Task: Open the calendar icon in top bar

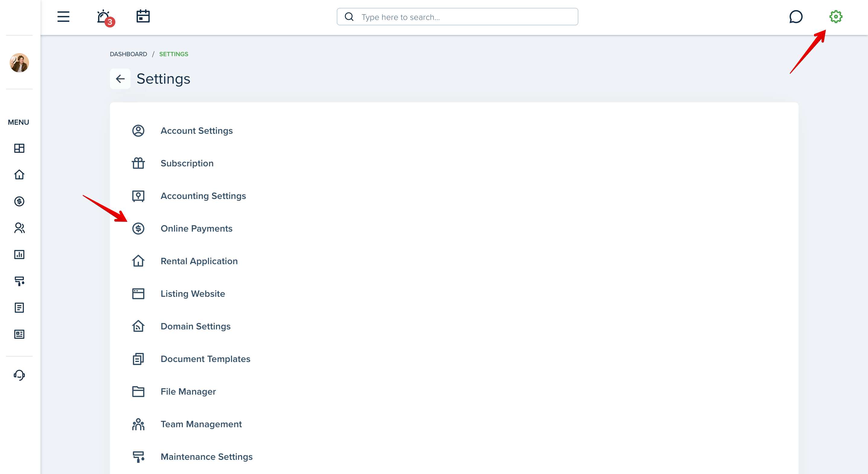Action: (x=143, y=16)
